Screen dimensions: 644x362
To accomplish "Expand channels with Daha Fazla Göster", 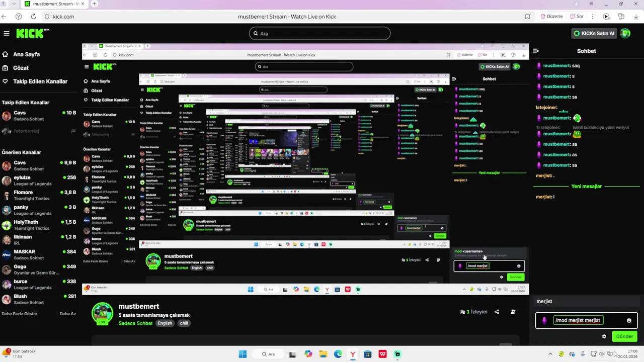I will click(x=20, y=314).
